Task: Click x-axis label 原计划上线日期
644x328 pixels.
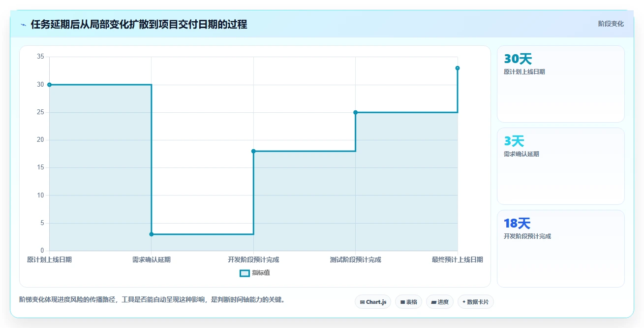Action: click(x=49, y=260)
